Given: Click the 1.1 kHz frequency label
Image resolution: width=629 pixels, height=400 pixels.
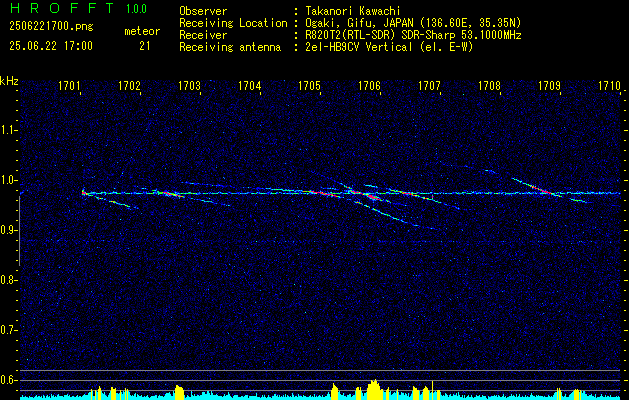Looking at the screenshot, I should tap(9, 130).
